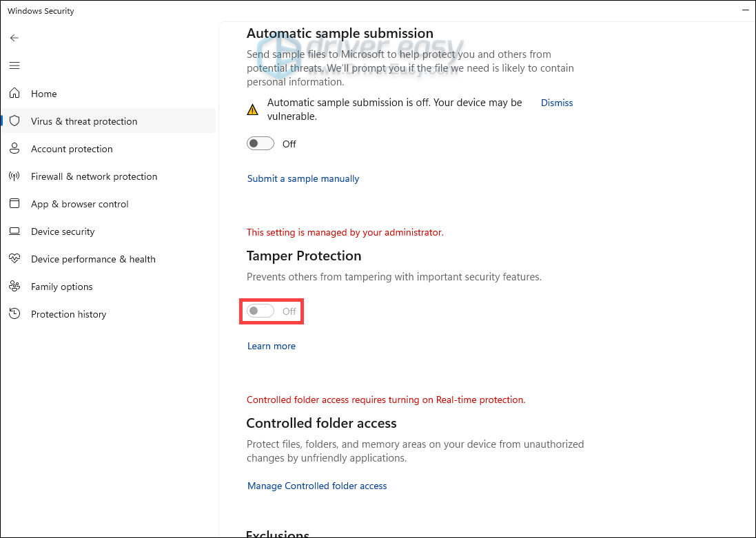Image resolution: width=756 pixels, height=538 pixels.
Task: Minimize the Windows Security window
Action: tap(746, 10)
